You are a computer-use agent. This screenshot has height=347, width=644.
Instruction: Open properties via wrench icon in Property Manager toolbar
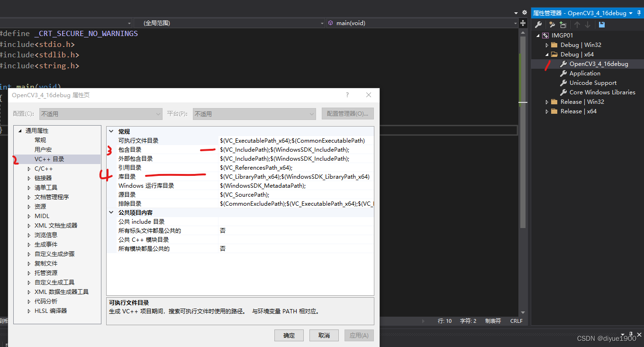538,25
